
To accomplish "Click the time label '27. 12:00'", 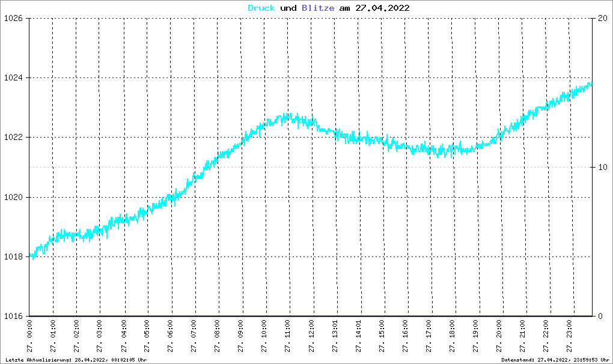I will [311, 336].
